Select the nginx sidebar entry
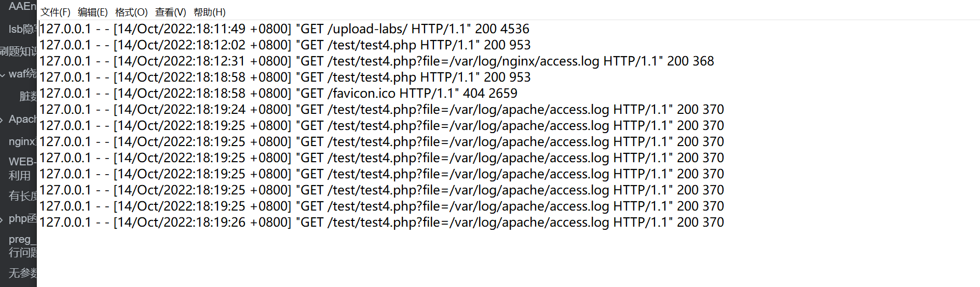The height and width of the screenshot is (287, 980). [x=22, y=141]
